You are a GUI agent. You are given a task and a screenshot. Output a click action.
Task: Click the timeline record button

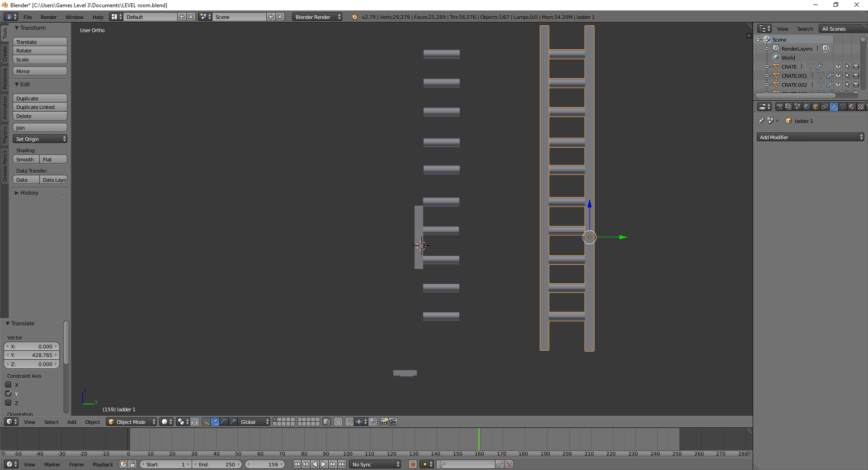pos(412,464)
